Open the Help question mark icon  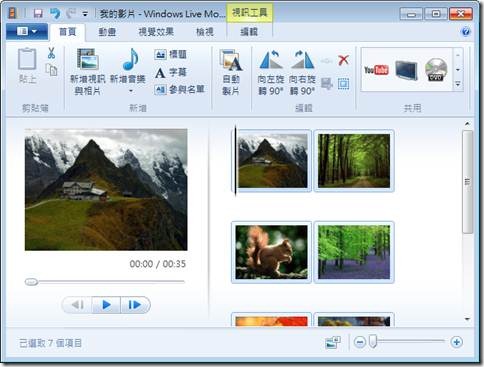click(466, 32)
